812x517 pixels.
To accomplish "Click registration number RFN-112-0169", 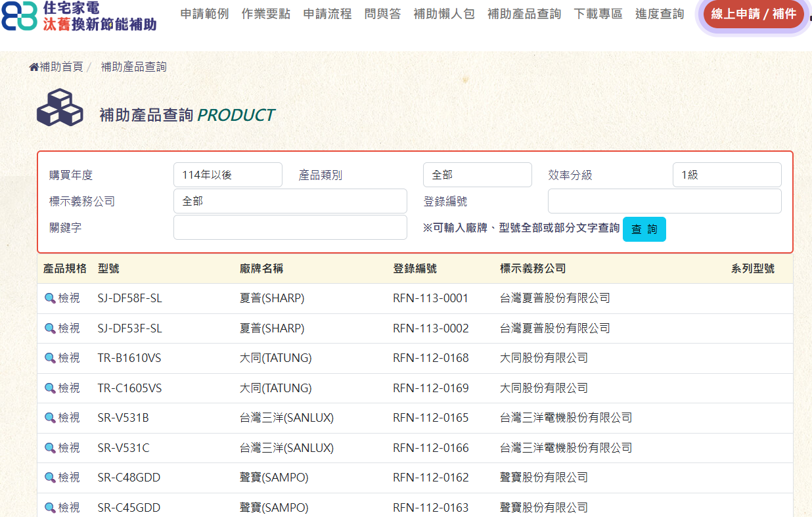I will [x=431, y=388].
